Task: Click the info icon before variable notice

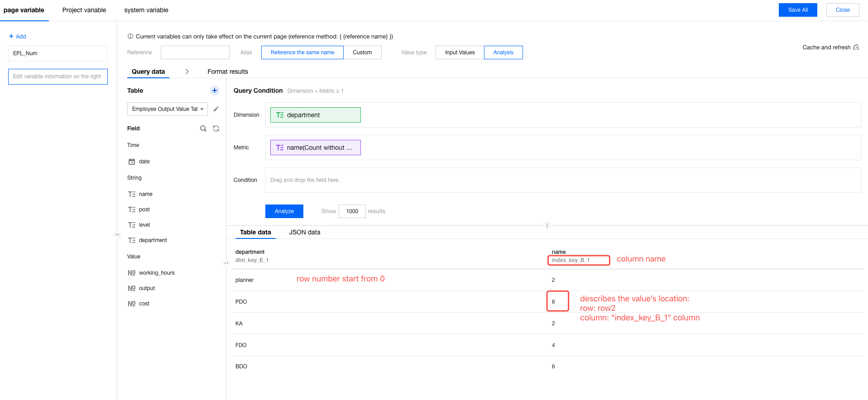Action: tap(130, 37)
